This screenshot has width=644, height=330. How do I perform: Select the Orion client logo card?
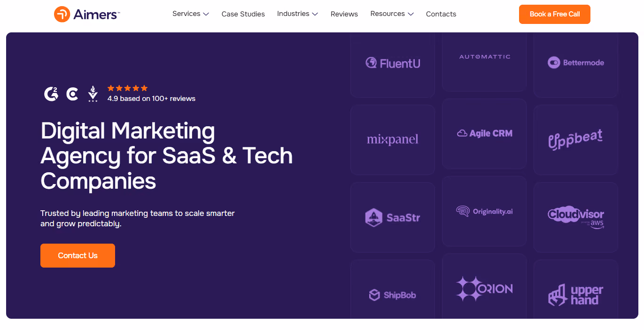(x=484, y=286)
